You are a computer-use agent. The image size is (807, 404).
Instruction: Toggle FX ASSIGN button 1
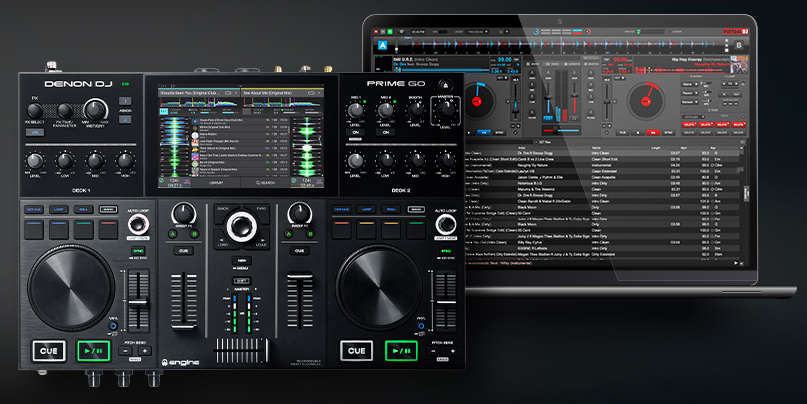(125, 101)
